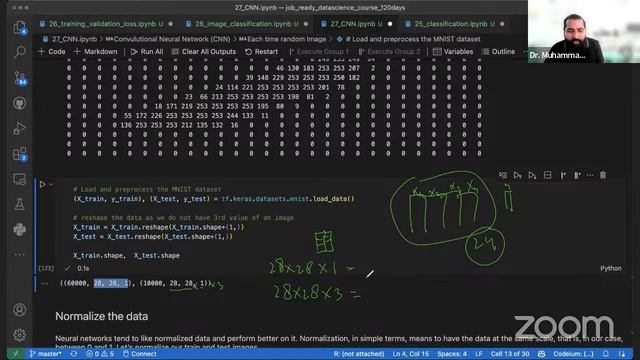Screen dimensions: 640x360
Task: Delete the current cell
Action: (x=603, y=175)
